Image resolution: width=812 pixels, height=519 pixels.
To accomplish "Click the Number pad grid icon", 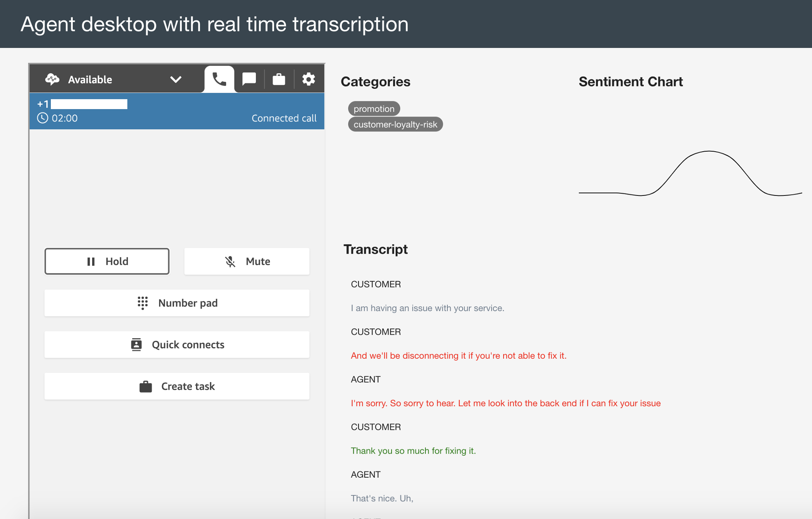I will pyautogui.click(x=143, y=303).
